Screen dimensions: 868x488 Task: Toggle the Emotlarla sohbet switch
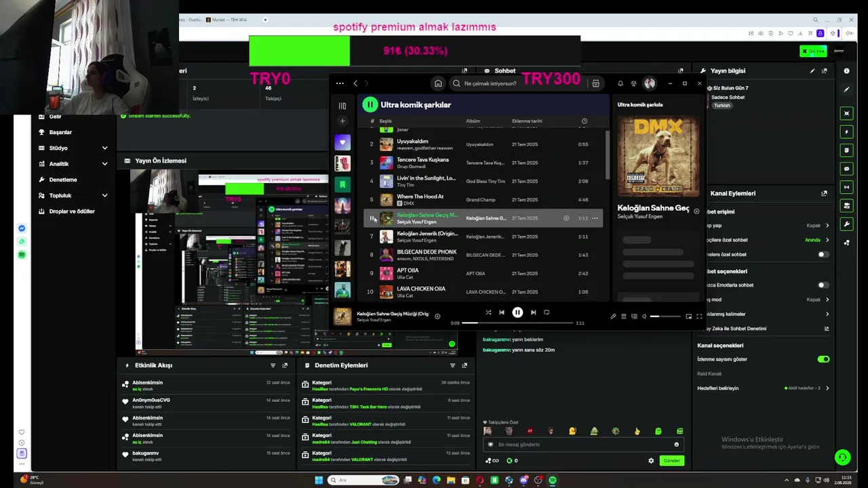tap(823, 285)
